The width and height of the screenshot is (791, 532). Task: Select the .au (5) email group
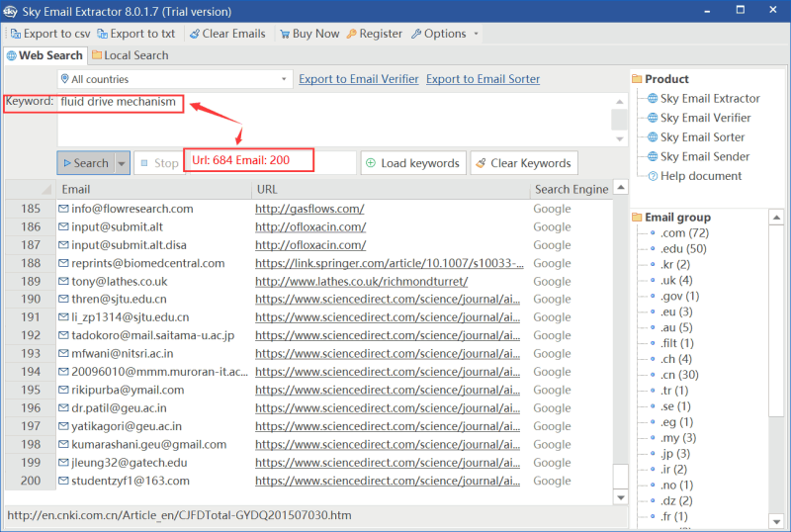(676, 327)
